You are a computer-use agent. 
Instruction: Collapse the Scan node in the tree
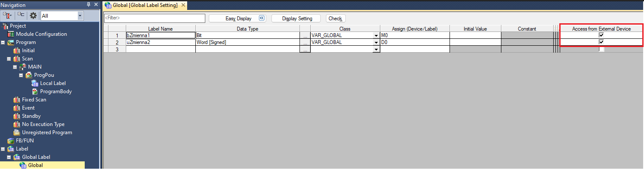point(9,59)
